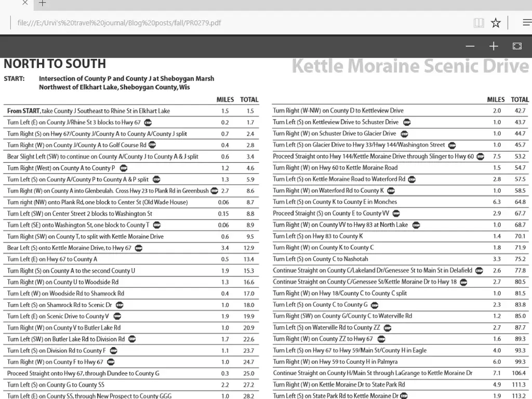Click stop sign on Waterville Rd to County ZZ

(x=388, y=328)
